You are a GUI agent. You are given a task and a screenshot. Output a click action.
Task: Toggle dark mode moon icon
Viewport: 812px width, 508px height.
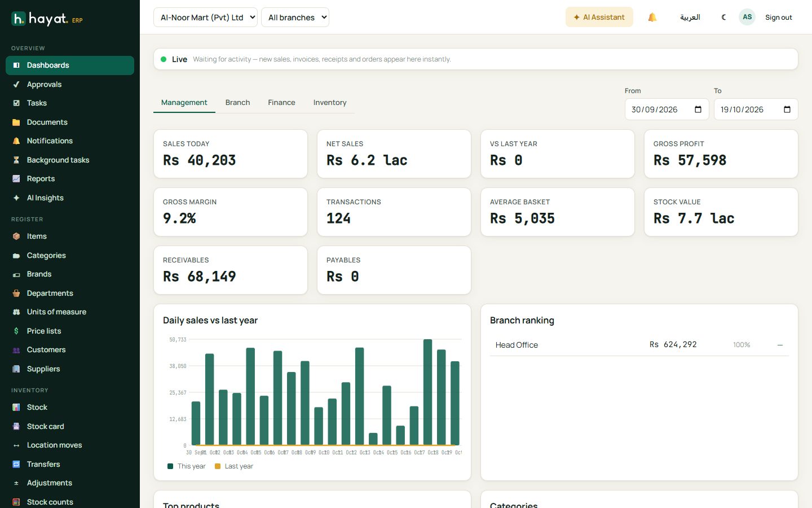[723, 17]
